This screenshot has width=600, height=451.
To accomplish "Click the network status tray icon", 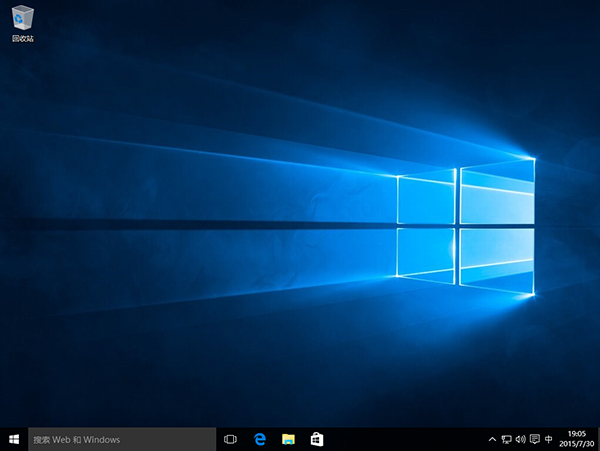I will [506, 439].
